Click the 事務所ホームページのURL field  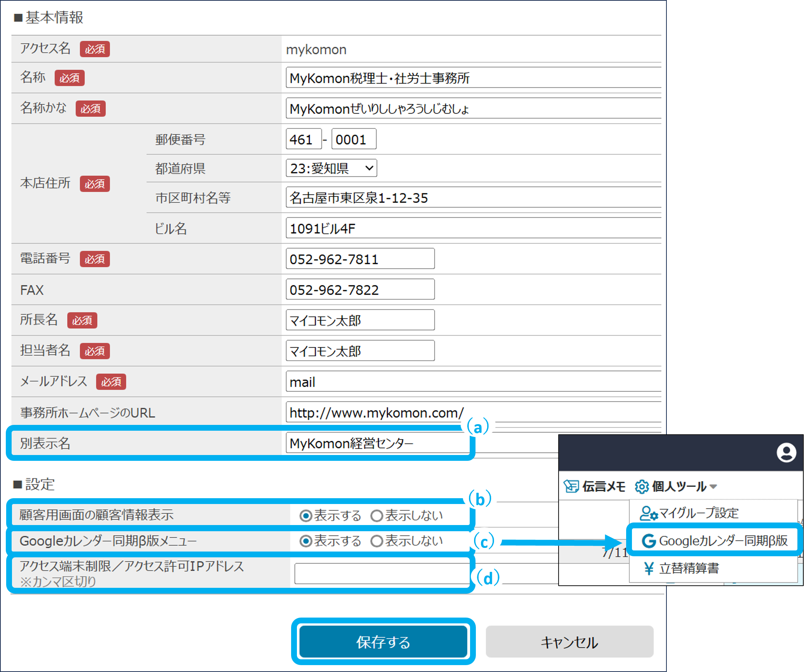(474, 412)
